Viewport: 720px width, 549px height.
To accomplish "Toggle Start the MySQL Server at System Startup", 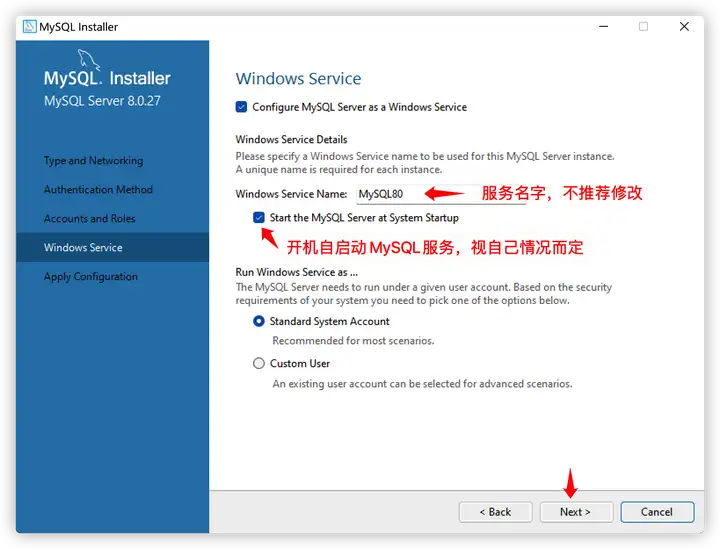I will [x=259, y=218].
